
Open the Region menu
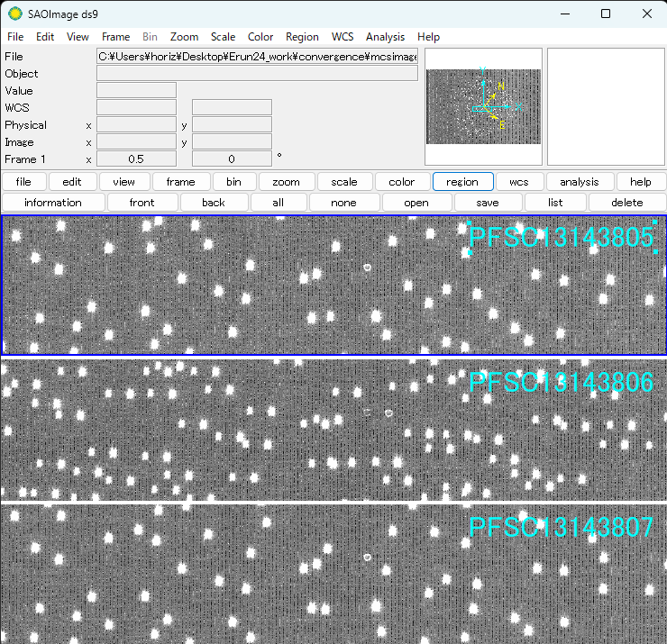tap(302, 37)
